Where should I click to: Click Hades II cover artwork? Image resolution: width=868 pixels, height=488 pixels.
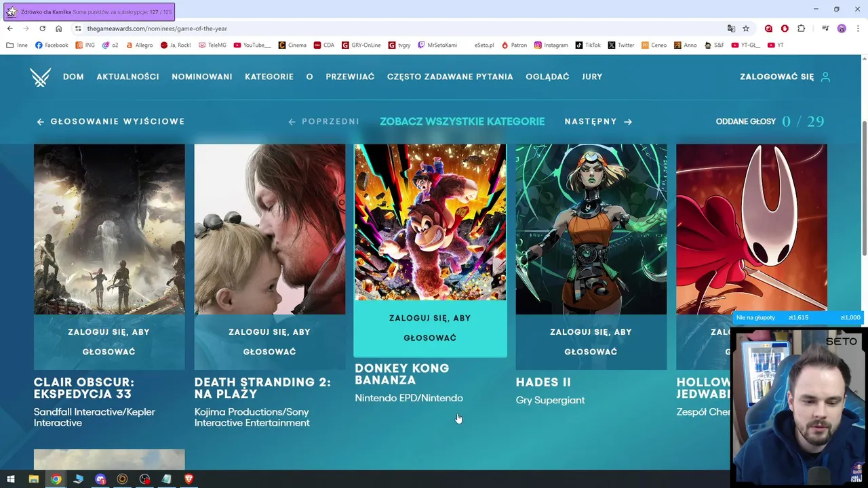(x=591, y=229)
